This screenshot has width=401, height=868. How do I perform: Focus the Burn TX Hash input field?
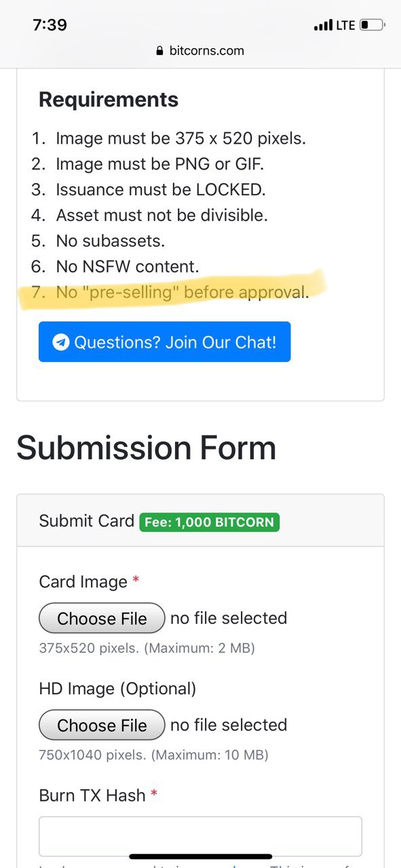(200, 837)
